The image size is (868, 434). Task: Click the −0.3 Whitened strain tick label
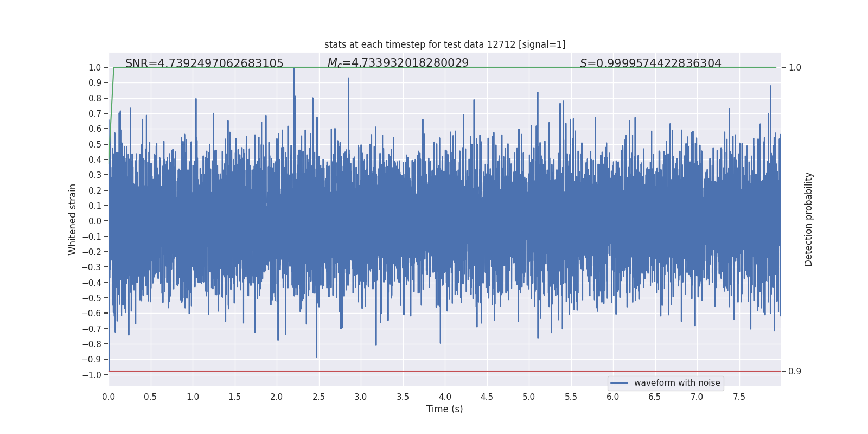[x=92, y=267]
